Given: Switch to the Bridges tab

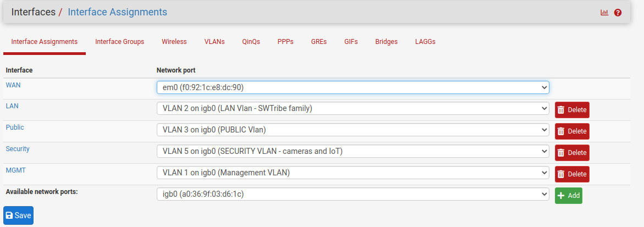Looking at the screenshot, I should click(387, 41).
